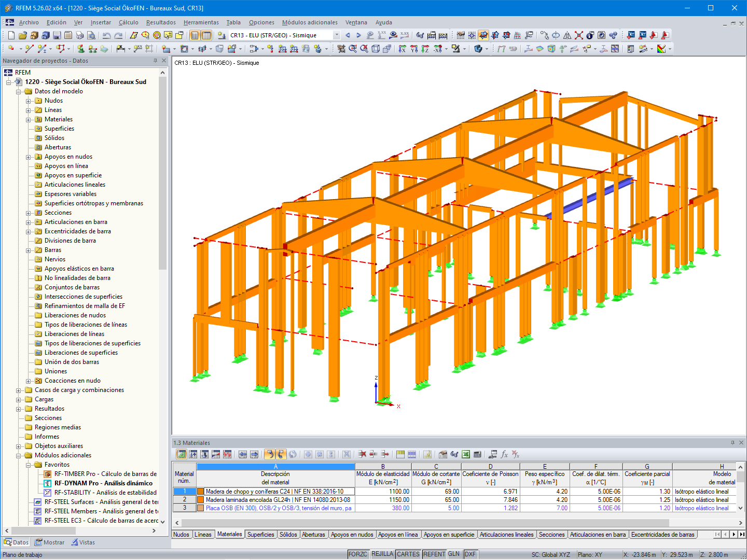Click the rotate view icon in the toolbar
Screen dimensions: 747x560
(556, 35)
